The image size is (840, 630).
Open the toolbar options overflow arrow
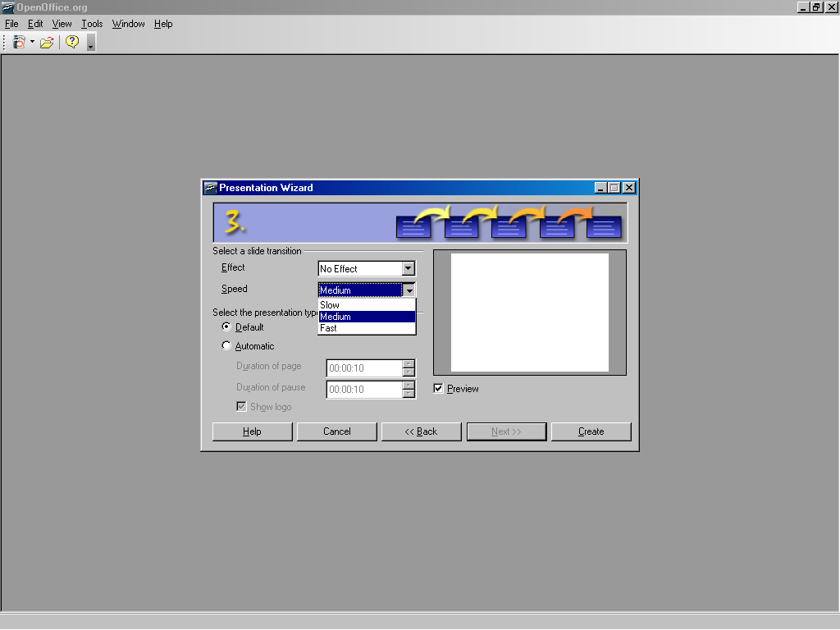90,43
